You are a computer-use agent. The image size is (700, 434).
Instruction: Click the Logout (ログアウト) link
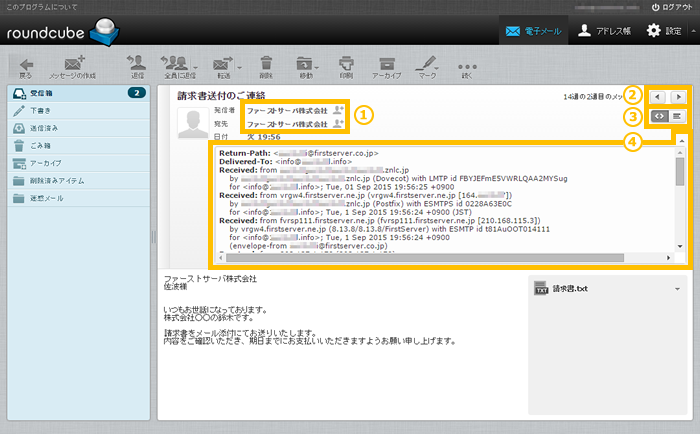(670, 7)
